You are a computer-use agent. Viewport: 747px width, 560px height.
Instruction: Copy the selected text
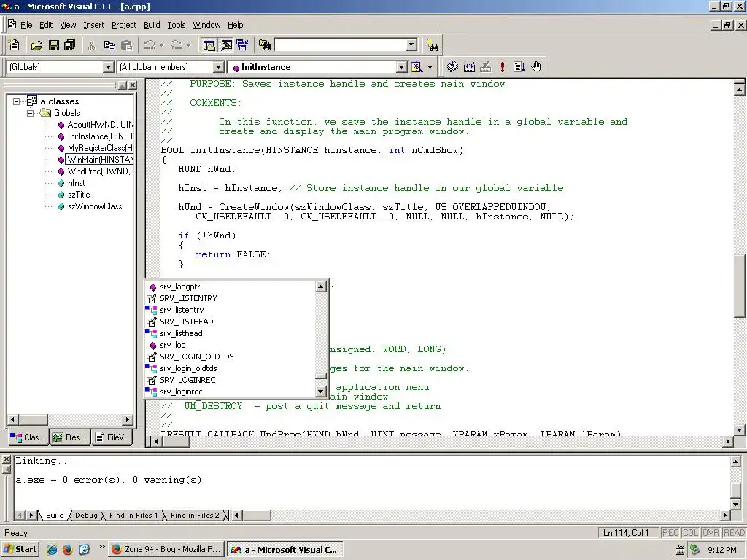[x=109, y=45]
